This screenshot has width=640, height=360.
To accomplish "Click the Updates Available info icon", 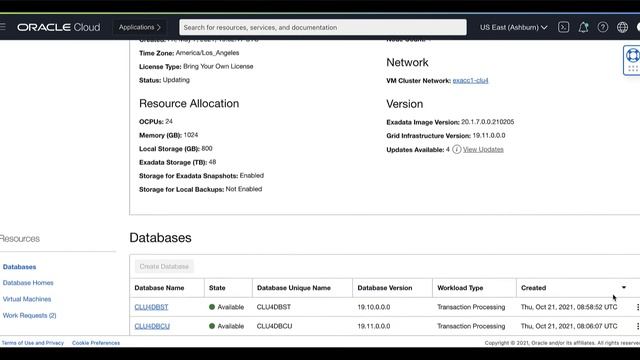I will 457,149.
